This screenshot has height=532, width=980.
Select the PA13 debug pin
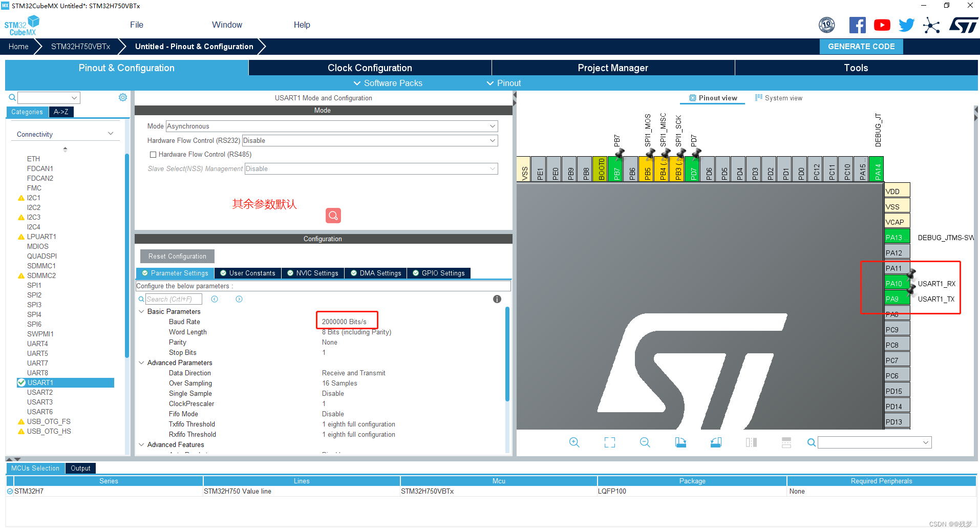pos(897,238)
